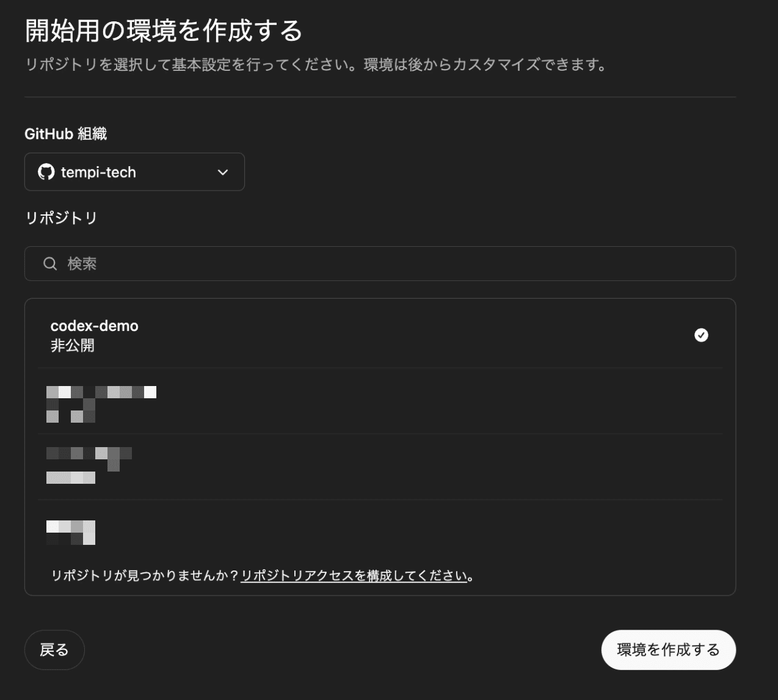Expand the organization dropdown chevron
Image resolution: width=778 pixels, height=700 pixels.
coord(223,172)
